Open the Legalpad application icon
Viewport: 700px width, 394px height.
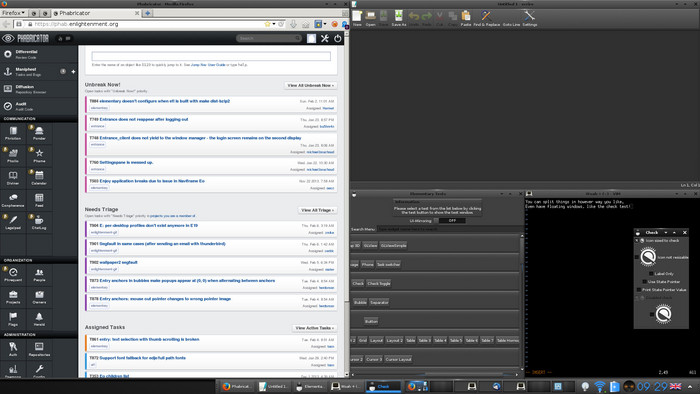[13, 222]
